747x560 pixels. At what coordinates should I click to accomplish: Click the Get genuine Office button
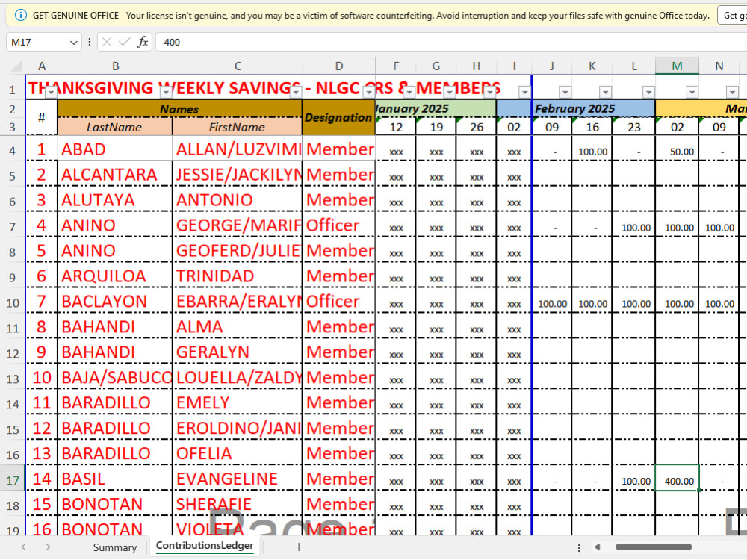732,15
